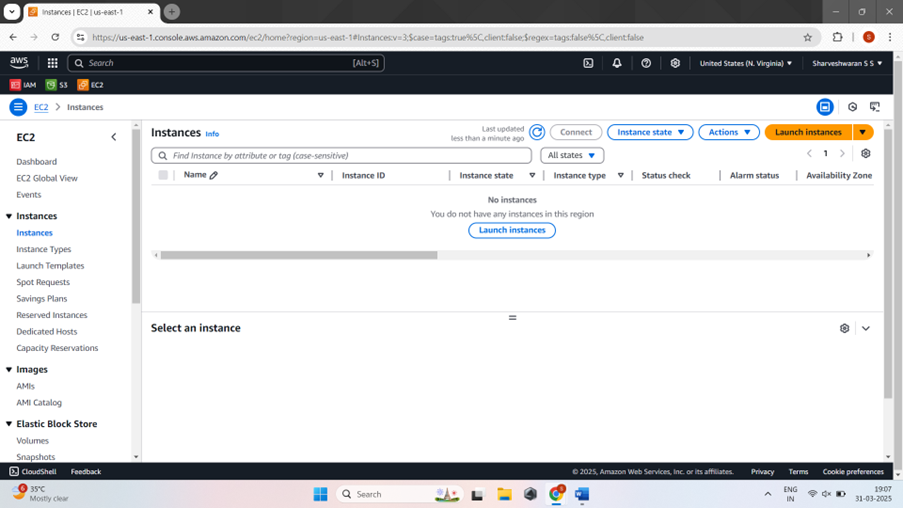Open Instance Types in sidebar
903x508 pixels.
click(x=44, y=249)
